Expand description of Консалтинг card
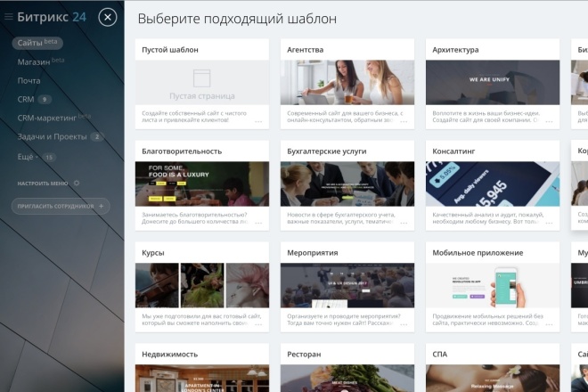Viewport: 588px width, 392px height. click(549, 223)
